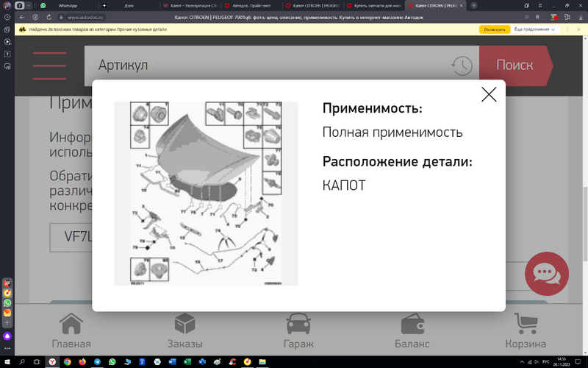The height and width of the screenshot is (368, 588).
Task: Open Windows taskbar search
Action: click(x=22, y=362)
